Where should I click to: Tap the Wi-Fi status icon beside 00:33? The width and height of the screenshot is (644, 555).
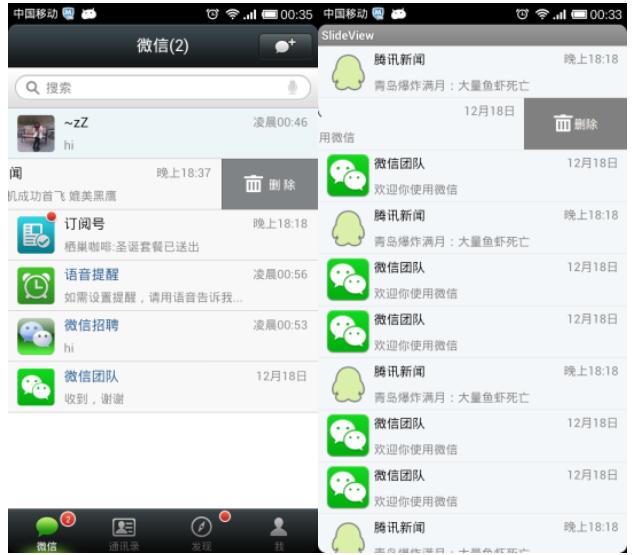[542, 14]
